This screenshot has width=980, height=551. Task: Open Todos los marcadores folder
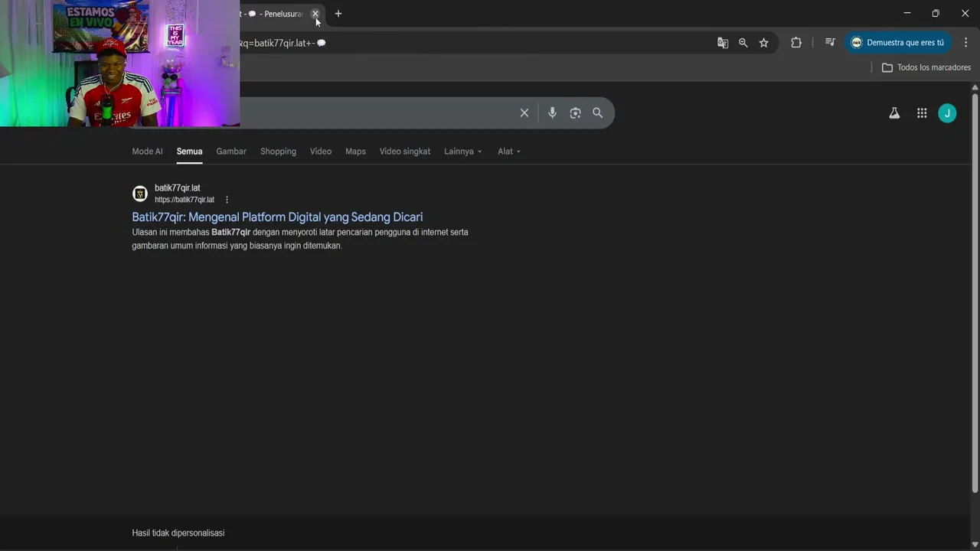pos(926,67)
